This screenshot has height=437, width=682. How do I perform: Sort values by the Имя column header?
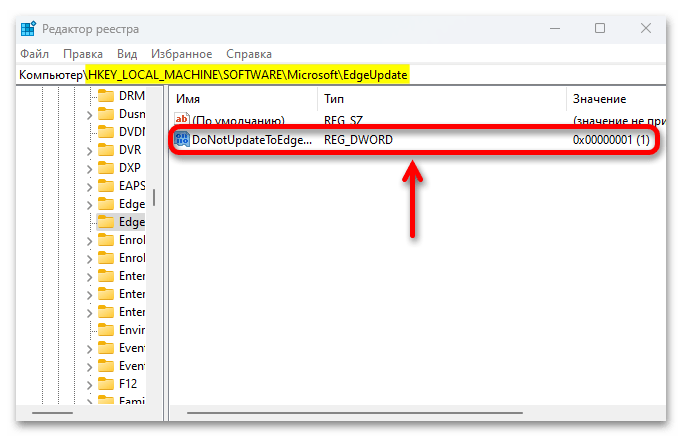(x=244, y=99)
